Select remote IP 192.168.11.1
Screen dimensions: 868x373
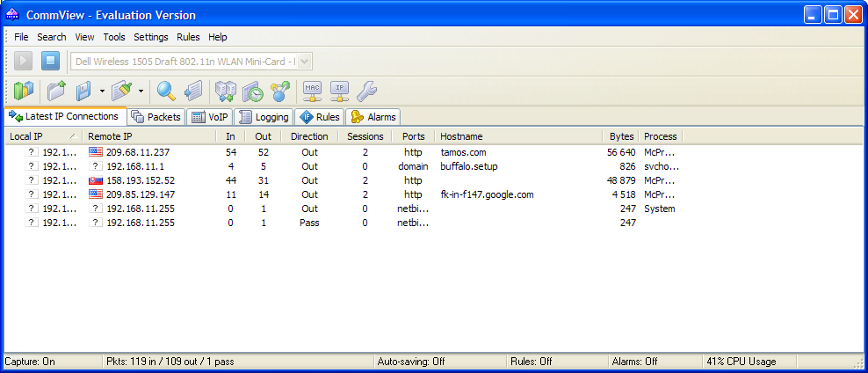[x=135, y=166]
